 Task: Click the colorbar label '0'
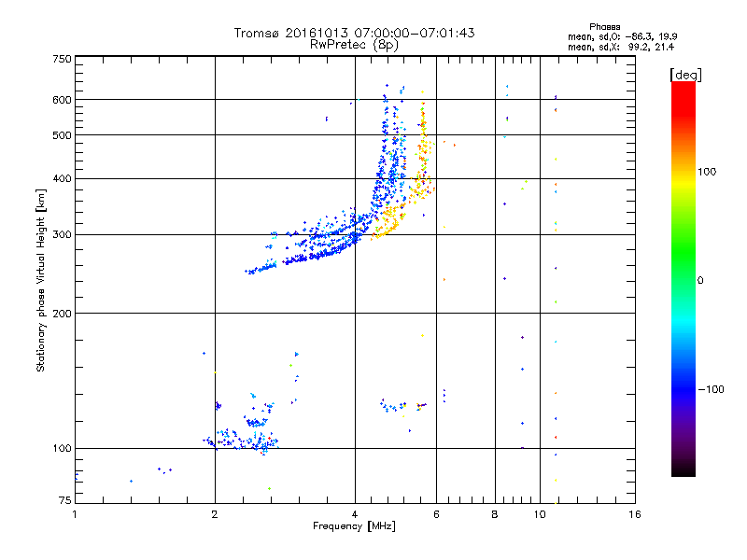[x=700, y=281]
